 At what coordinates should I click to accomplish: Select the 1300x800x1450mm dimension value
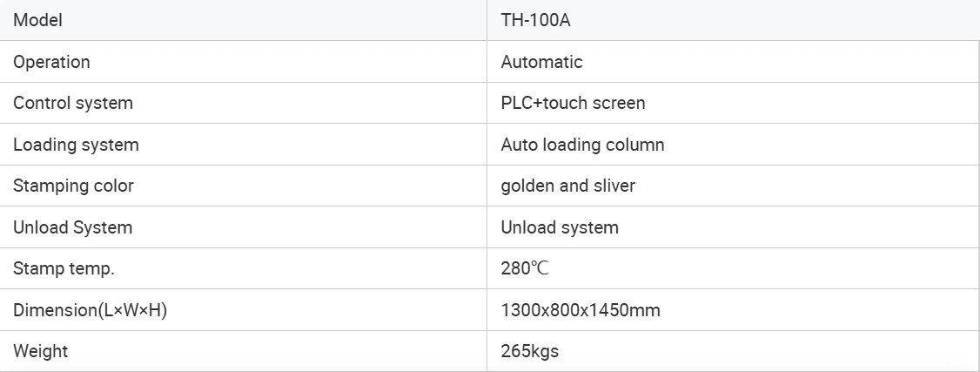[x=581, y=310]
